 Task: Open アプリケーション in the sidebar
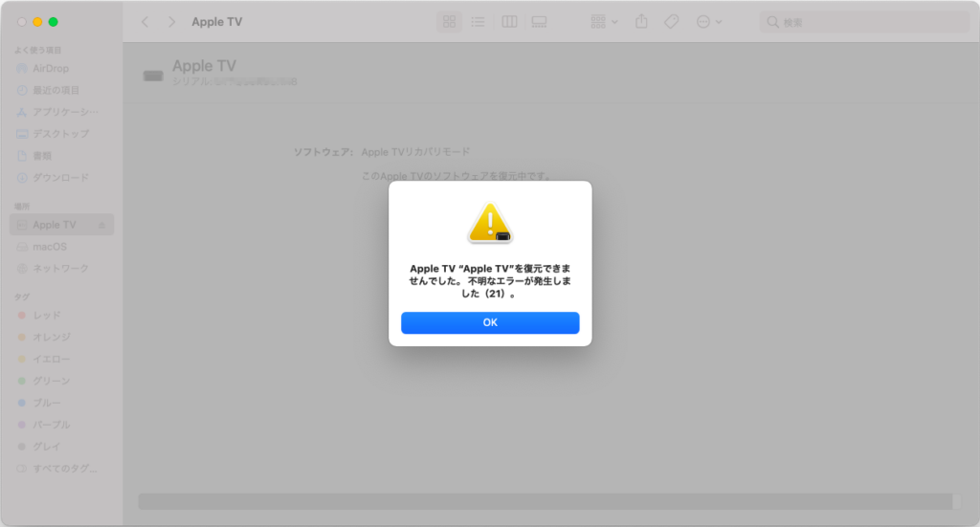coord(65,112)
